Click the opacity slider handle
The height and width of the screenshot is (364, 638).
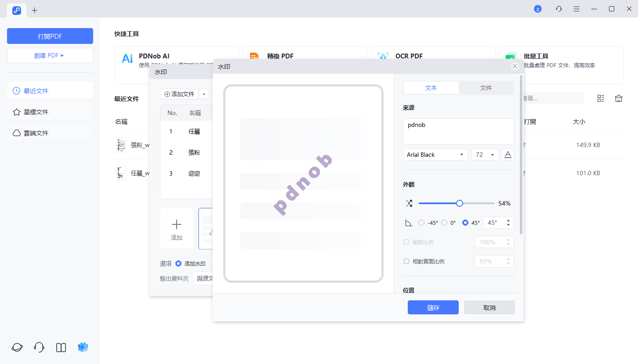[460, 203]
